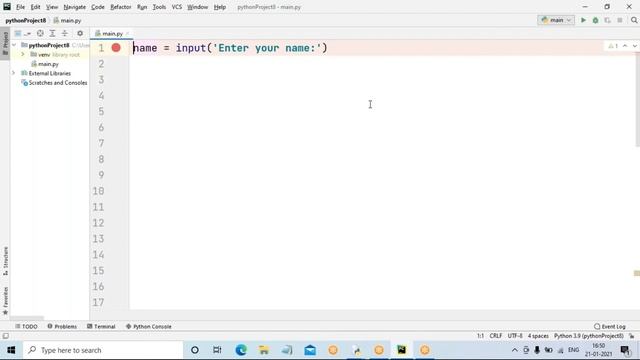Open Cortana circle icon on taskbar
Screen dimensions: 640x360
click(195, 350)
